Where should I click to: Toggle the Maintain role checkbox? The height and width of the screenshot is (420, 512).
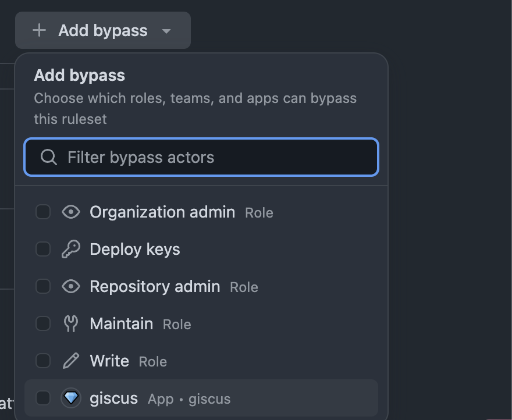(43, 323)
